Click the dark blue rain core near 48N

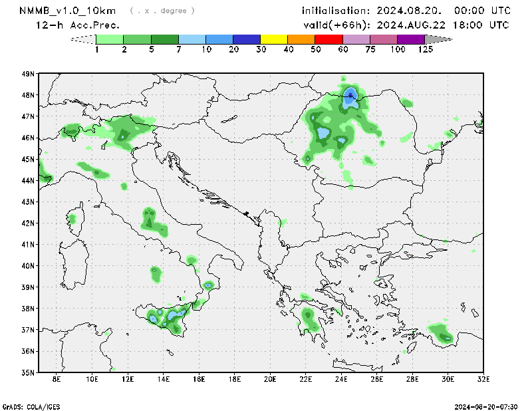[x=350, y=95]
